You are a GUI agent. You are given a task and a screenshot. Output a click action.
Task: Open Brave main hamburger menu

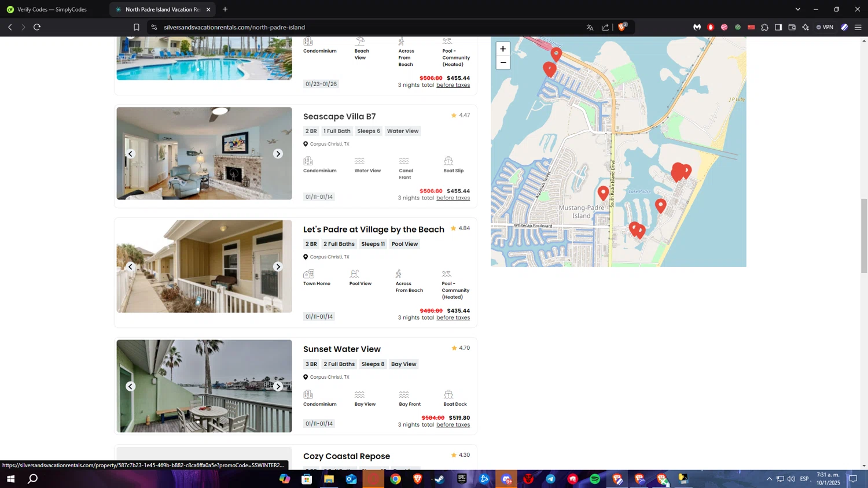858,27
